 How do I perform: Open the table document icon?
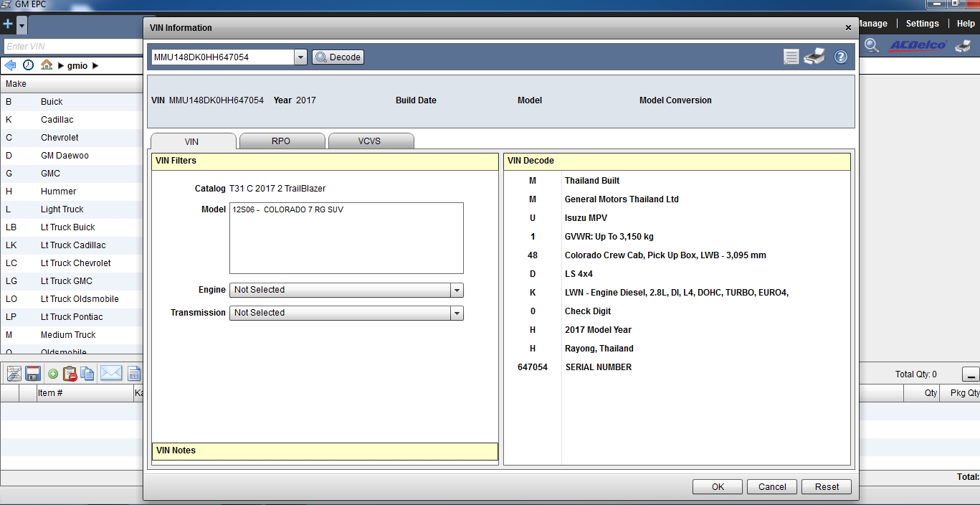134,374
